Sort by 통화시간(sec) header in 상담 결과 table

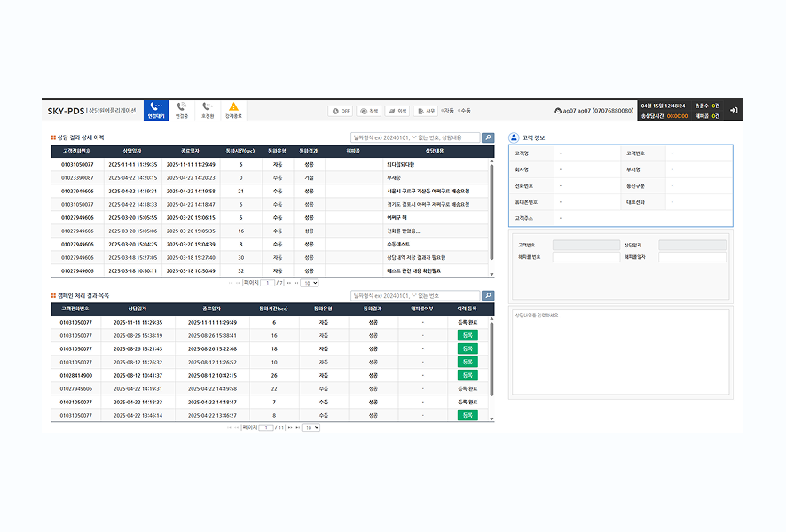(240, 151)
